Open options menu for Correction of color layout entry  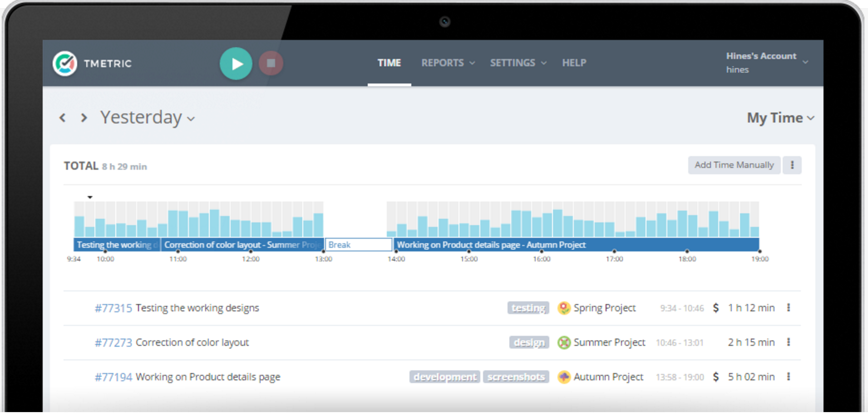click(x=789, y=342)
